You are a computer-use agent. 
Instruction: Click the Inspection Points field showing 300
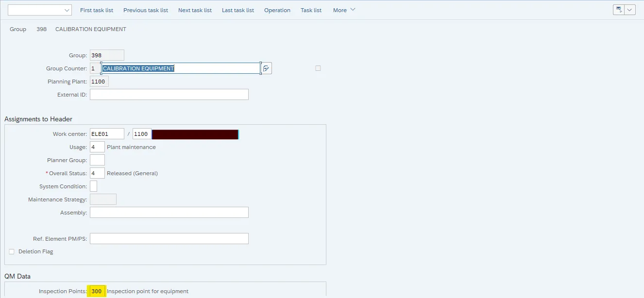pyautogui.click(x=97, y=291)
